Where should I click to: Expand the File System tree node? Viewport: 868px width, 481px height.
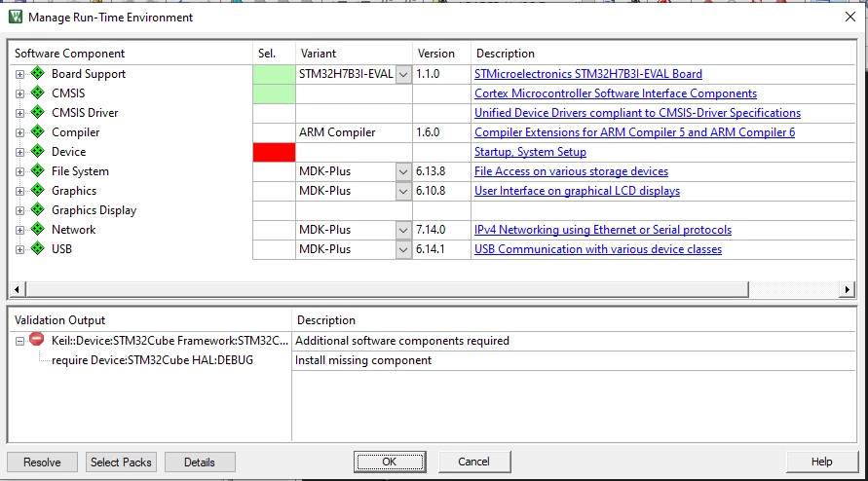pos(19,171)
